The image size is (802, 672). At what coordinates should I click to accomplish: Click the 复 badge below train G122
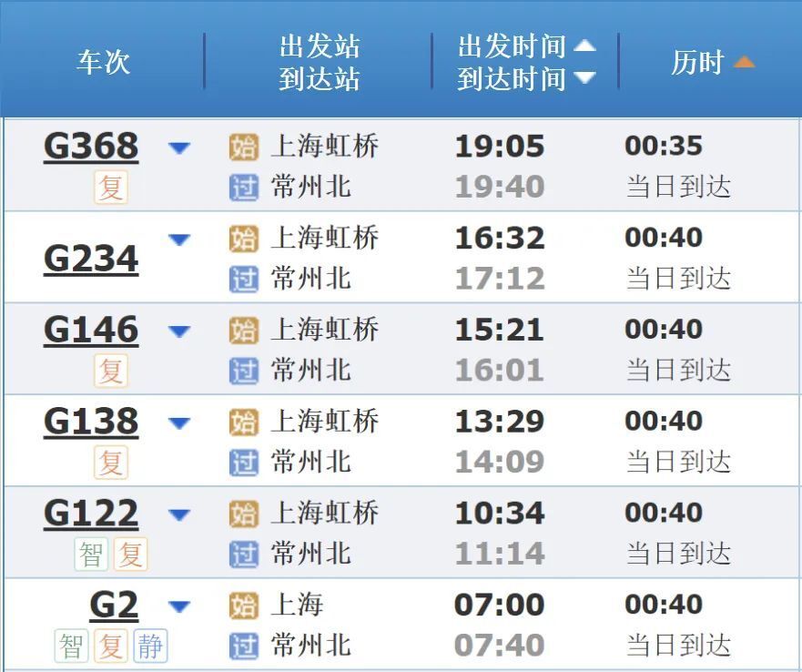(x=131, y=553)
